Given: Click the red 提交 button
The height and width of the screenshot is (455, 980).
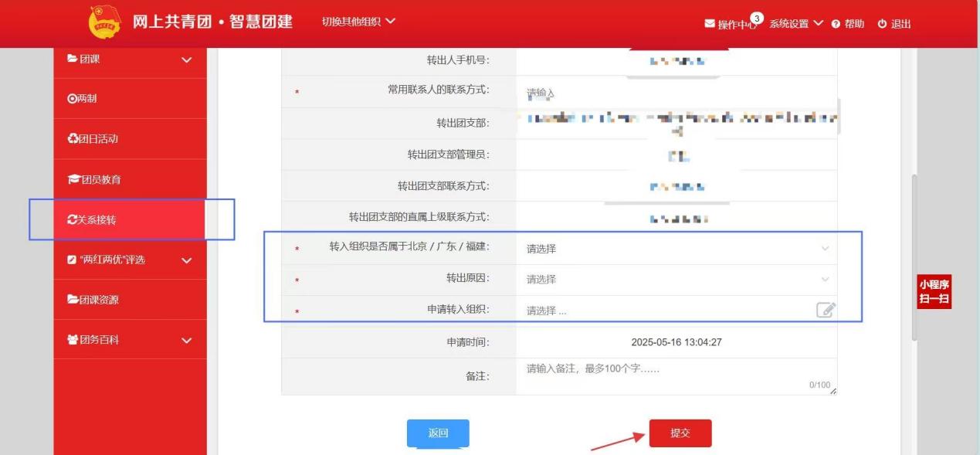Looking at the screenshot, I should coord(680,433).
